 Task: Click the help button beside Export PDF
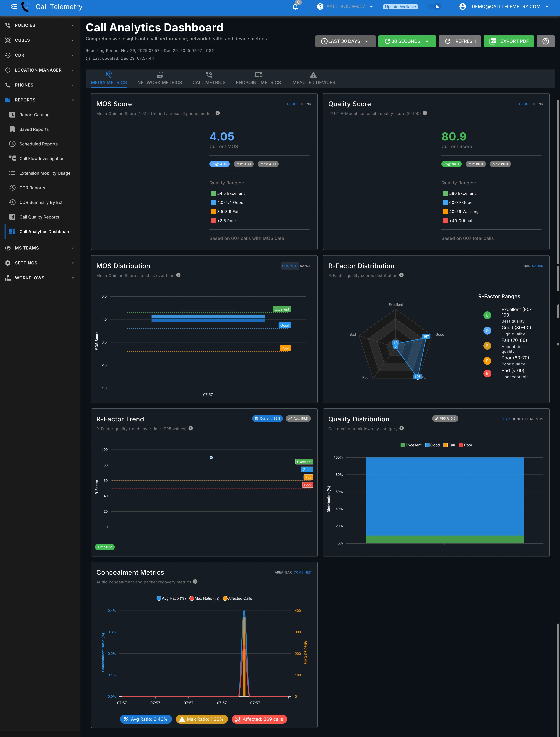point(545,41)
